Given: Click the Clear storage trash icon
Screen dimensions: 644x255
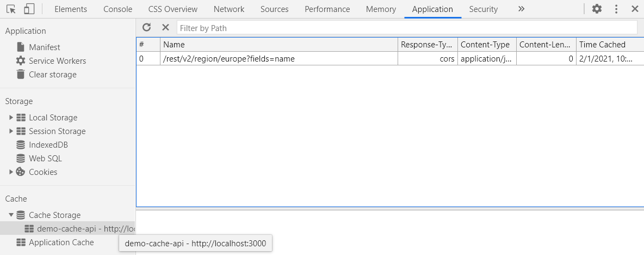Looking at the screenshot, I should tap(21, 74).
